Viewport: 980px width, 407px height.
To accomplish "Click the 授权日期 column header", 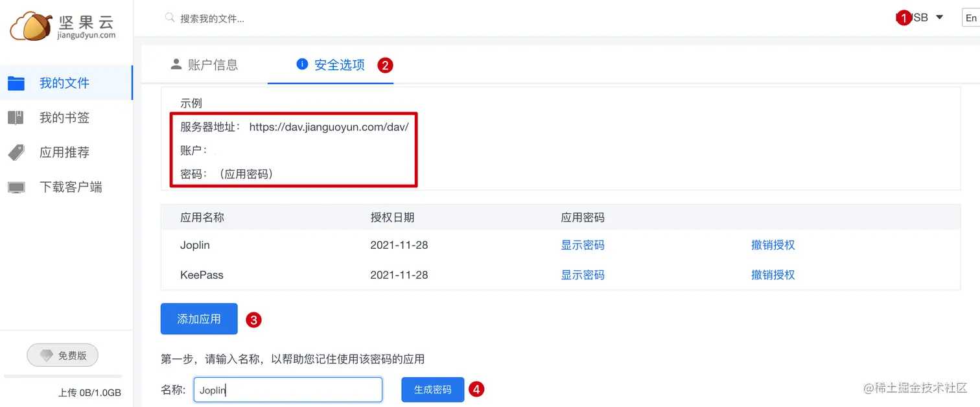I will pos(392,217).
